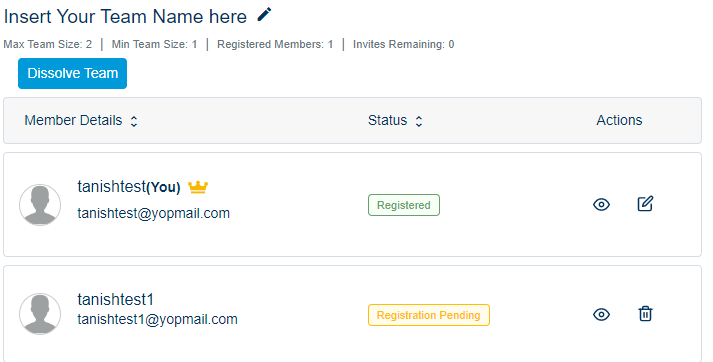The image size is (713, 362).
Task: Edit tanishtest member with edit icon
Action: pos(645,204)
